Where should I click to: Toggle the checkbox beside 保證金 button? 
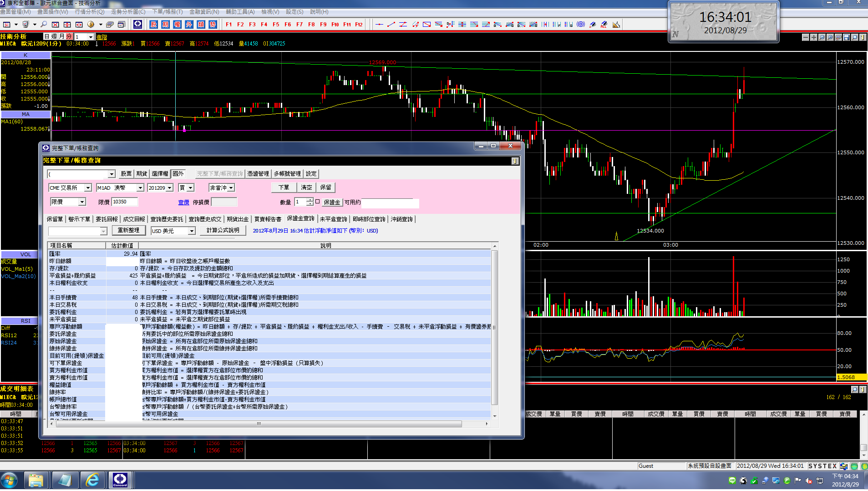pos(318,202)
